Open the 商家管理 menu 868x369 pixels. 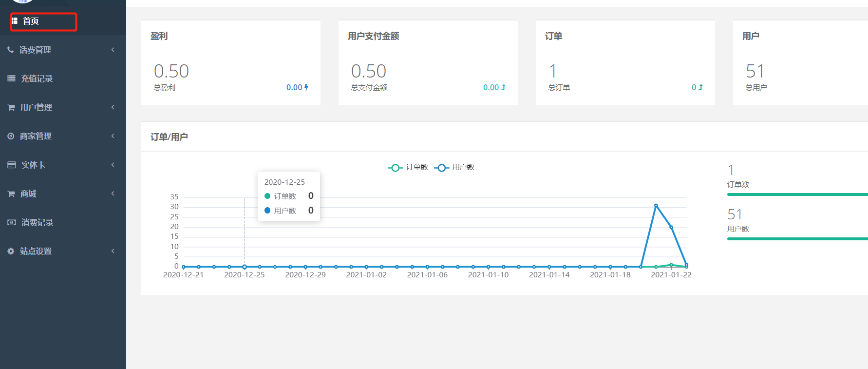click(x=63, y=136)
